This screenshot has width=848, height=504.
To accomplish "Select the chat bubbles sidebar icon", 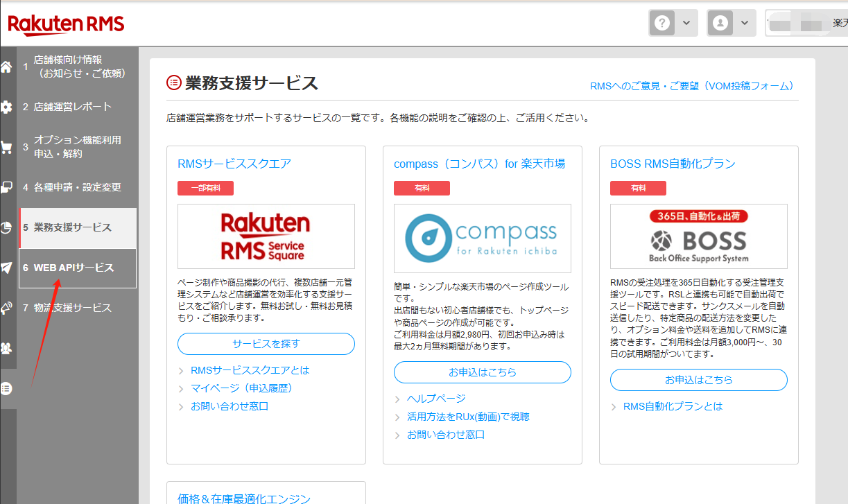I will (6, 187).
